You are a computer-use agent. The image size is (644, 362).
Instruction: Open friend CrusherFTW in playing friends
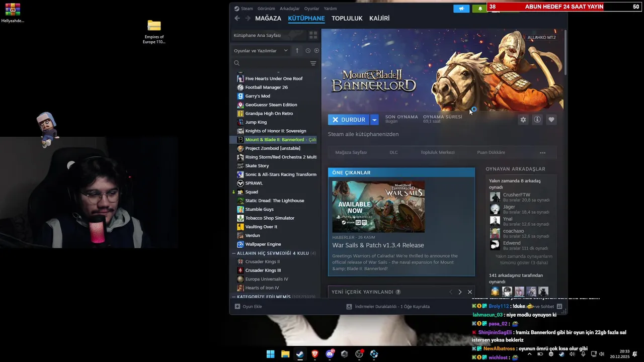click(521, 197)
